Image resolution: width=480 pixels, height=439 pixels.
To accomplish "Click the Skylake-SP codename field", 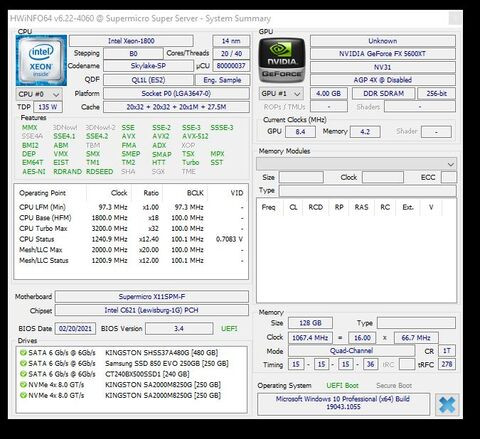I will (148, 66).
